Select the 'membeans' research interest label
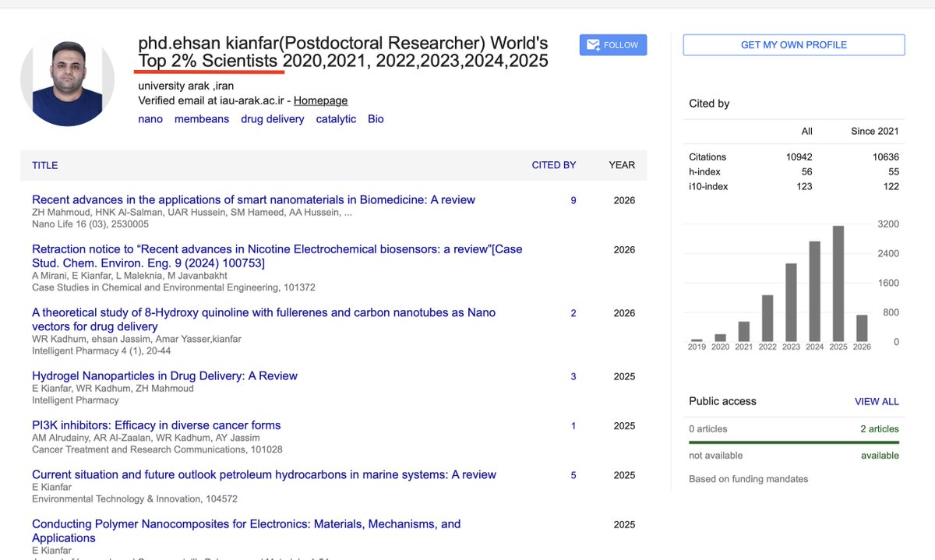The height and width of the screenshot is (560, 935). 201,118
